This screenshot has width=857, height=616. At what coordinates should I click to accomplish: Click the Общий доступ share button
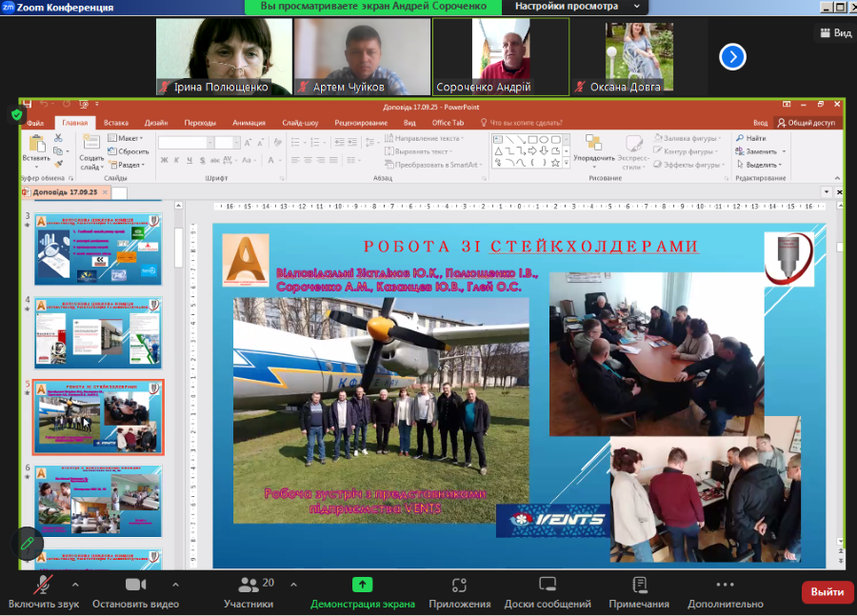806,123
